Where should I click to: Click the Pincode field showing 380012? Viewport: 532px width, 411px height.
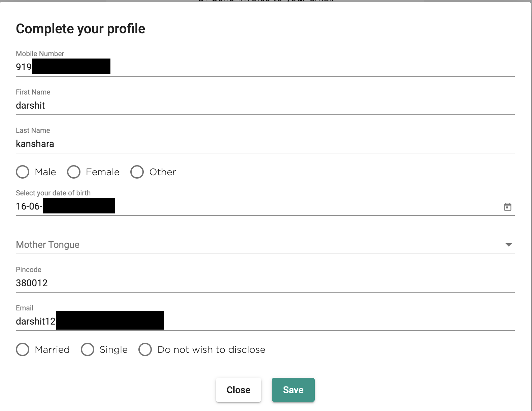tap(265, 283)
